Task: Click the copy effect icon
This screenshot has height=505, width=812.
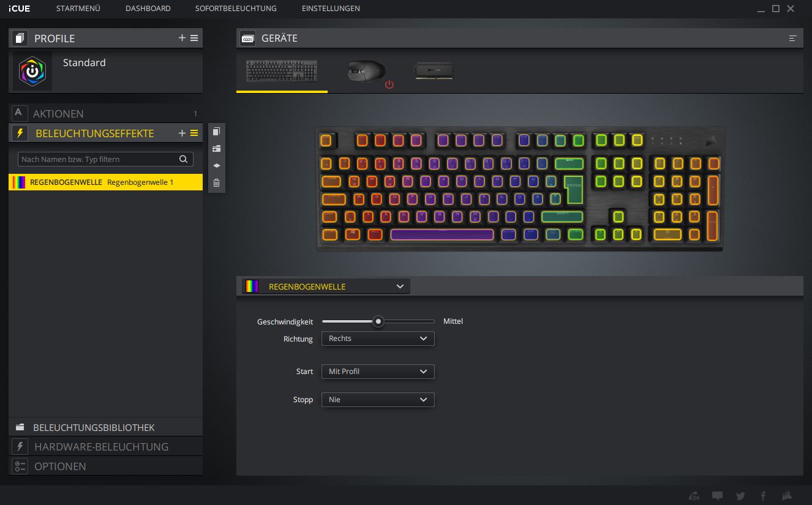Action: pos(216,132)
